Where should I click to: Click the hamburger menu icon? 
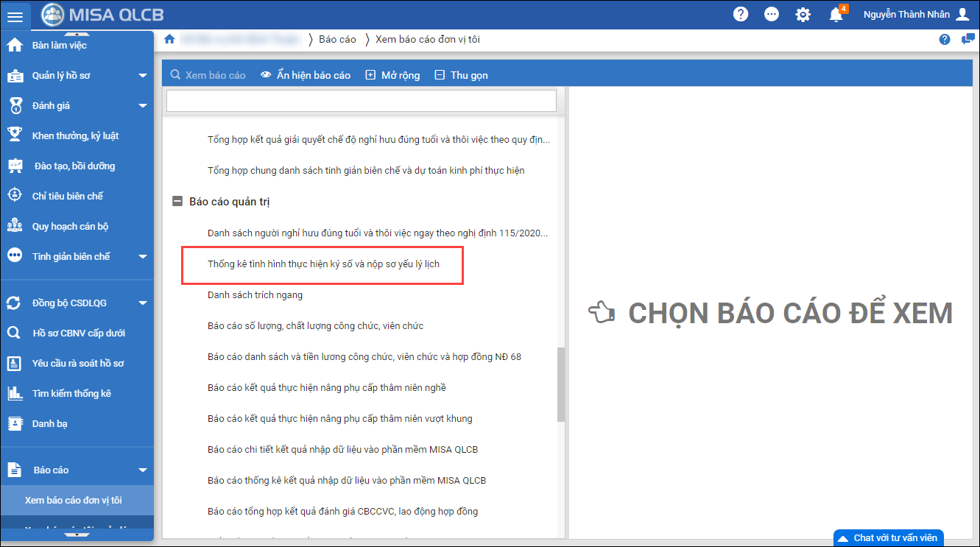pyautogui.click(x=15, y=15)
